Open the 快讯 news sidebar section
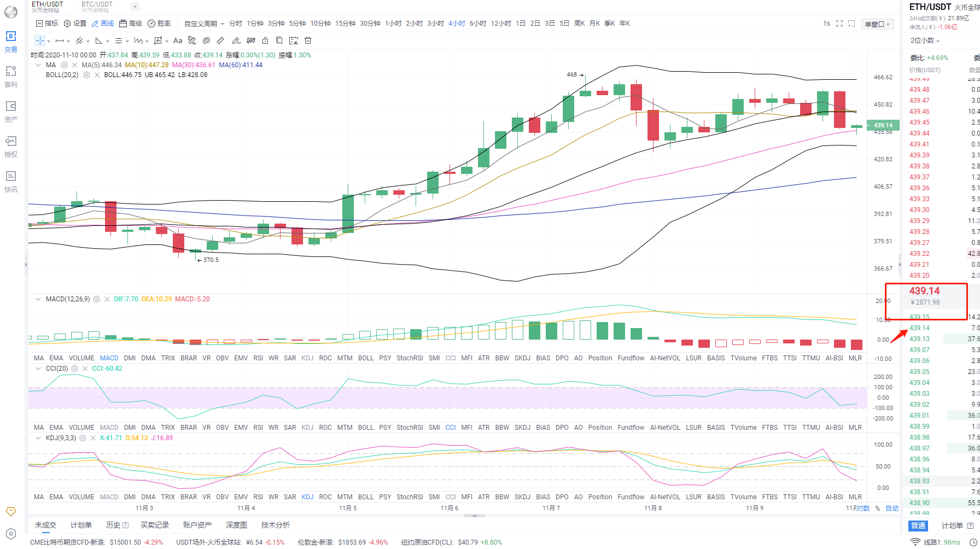The width and height of the screenshot is (980, 549). click(x=11, y=182)
